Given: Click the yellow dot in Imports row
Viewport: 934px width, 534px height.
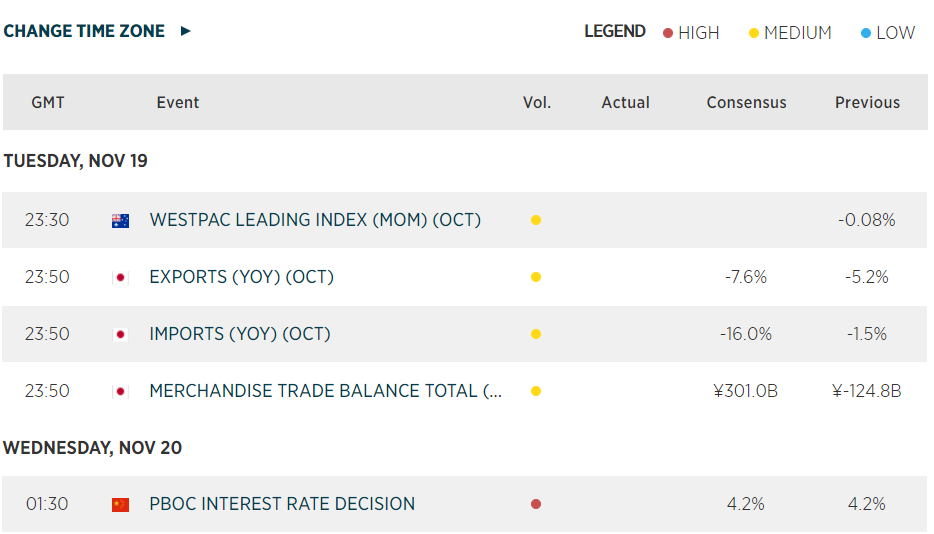Looking at the screenshot, I should (x=536, y=334).
